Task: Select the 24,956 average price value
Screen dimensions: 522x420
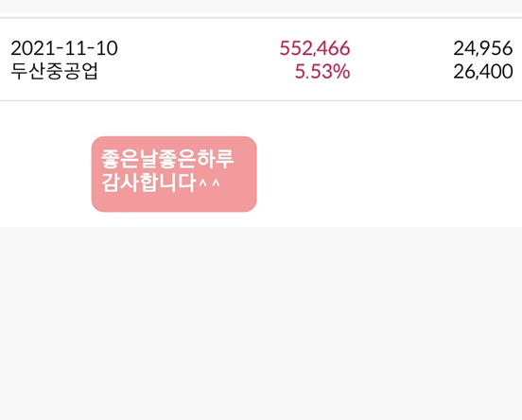Action: pos(482,48)
